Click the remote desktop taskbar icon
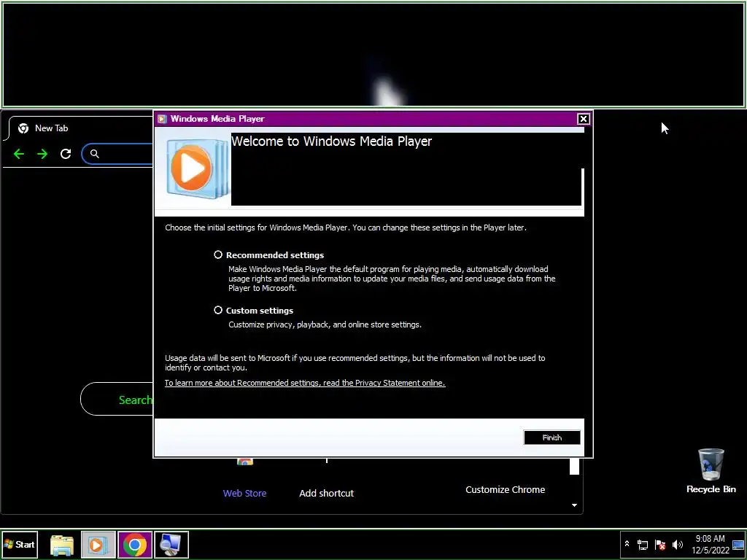 click(x=171, y=545)
